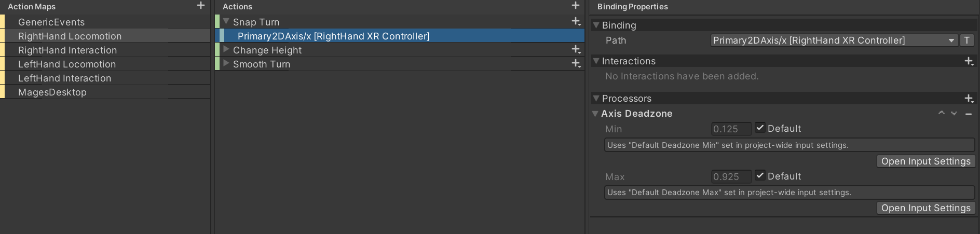Move Axis Deadzone processor up
Screen dimensions: 980x234
coord(942,113)
